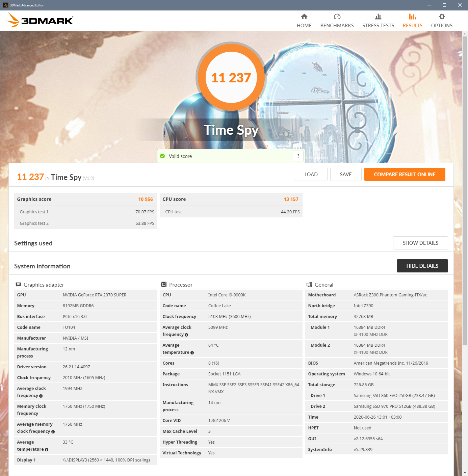Click the info icon for GPU Average clock frequency
Image resolution: width=468 pixels, height=476 pixels.
(x=41, y=396)
